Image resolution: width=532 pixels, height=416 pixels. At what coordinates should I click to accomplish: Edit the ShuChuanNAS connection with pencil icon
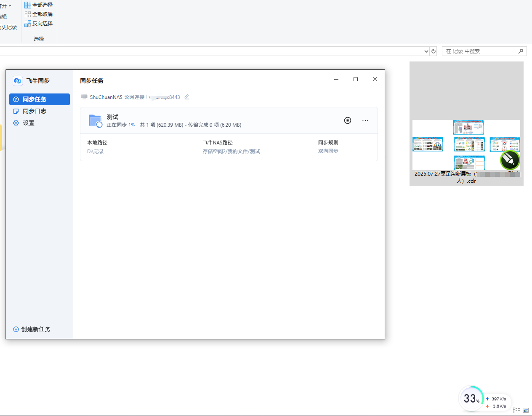coord(187,97)
